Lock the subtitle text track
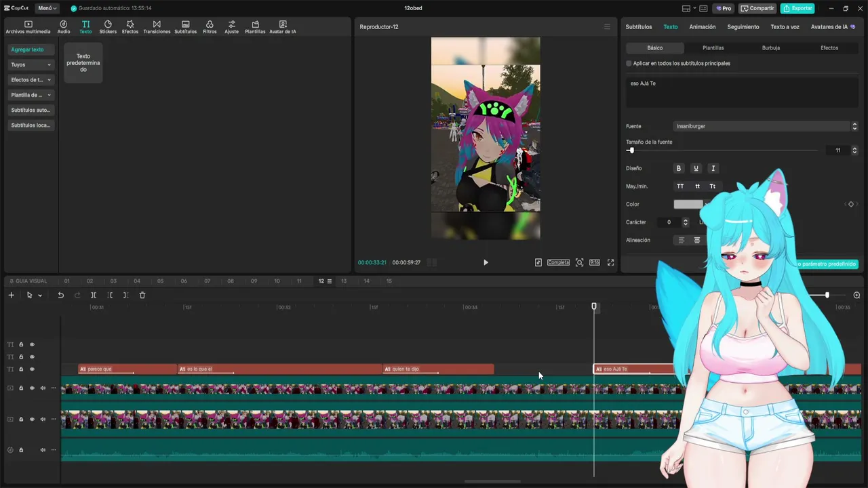Viewport: 868px width, 488px height. pyautogui.click(x=21, y=369)
